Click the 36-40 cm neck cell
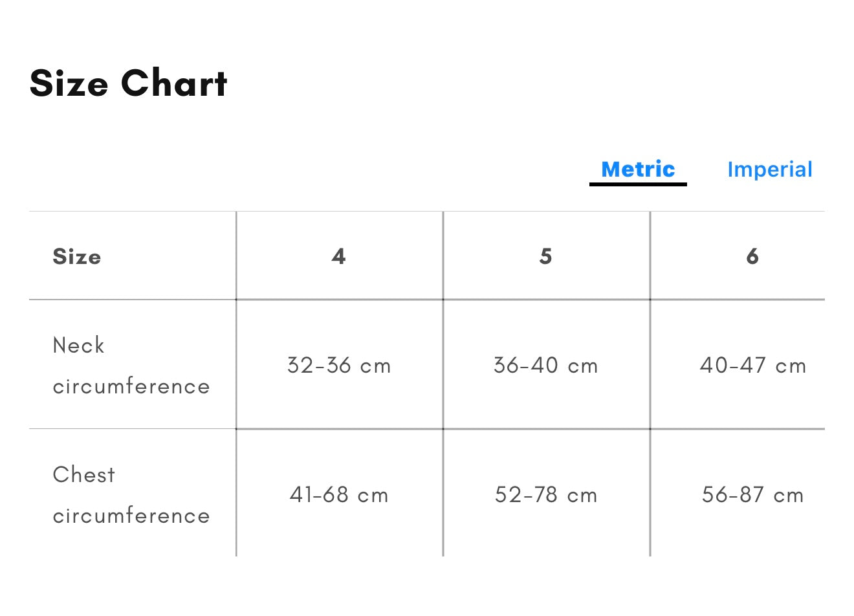The image size is (854, 616). tap(546, 366)
